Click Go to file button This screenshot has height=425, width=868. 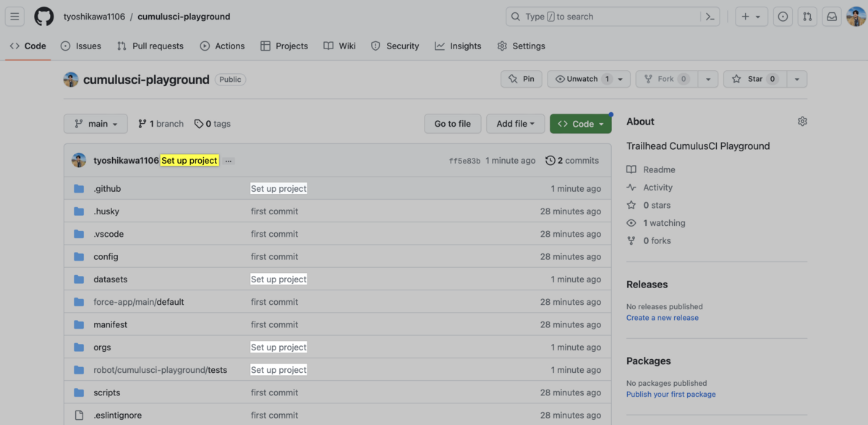click(453, 124)
